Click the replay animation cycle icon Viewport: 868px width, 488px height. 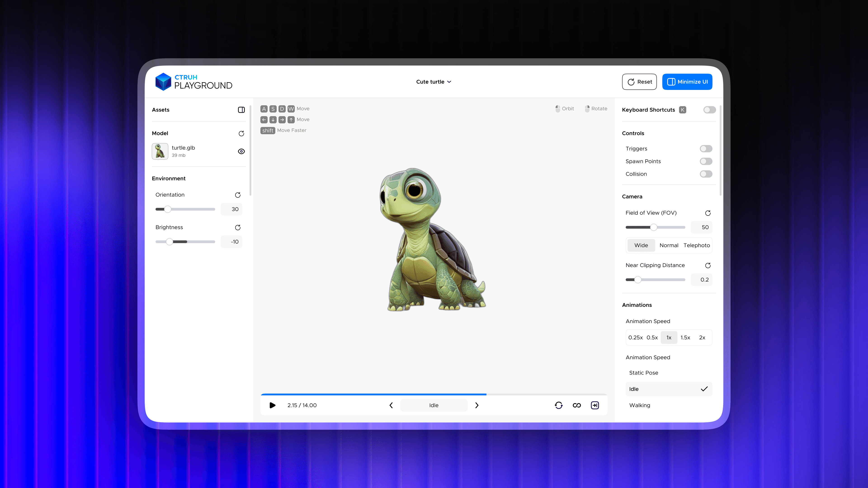click(x=558, y=405)
